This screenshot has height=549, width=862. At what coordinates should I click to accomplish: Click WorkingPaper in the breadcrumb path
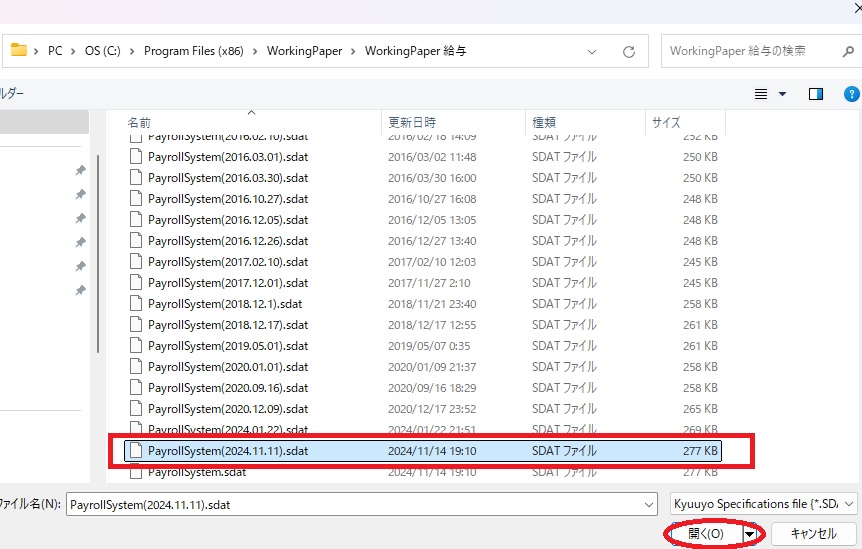pos(304,51)
